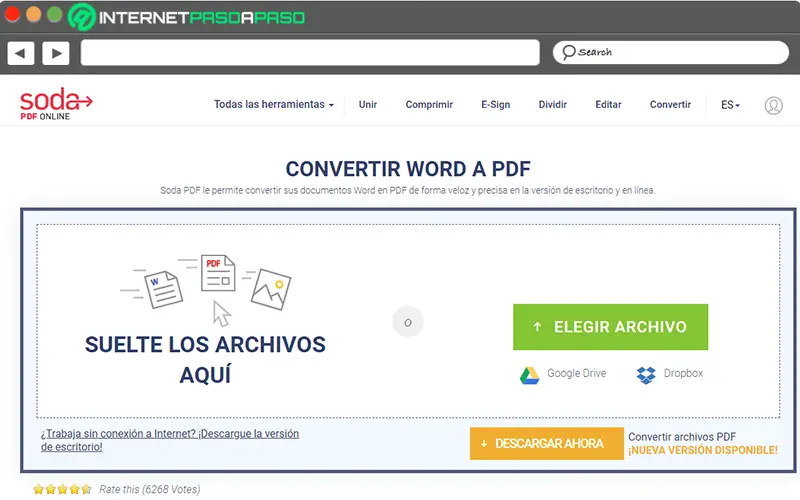Viewport: 800px width, 500px height.
Task: Open the Convertir menu item
Action: click(x=670, y=105)
